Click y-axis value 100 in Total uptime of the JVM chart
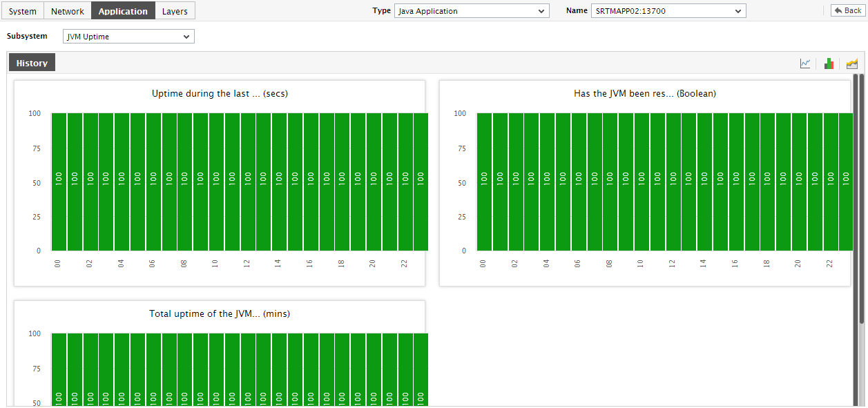This screenshot has height=408, width=868. tap(34, 333)
